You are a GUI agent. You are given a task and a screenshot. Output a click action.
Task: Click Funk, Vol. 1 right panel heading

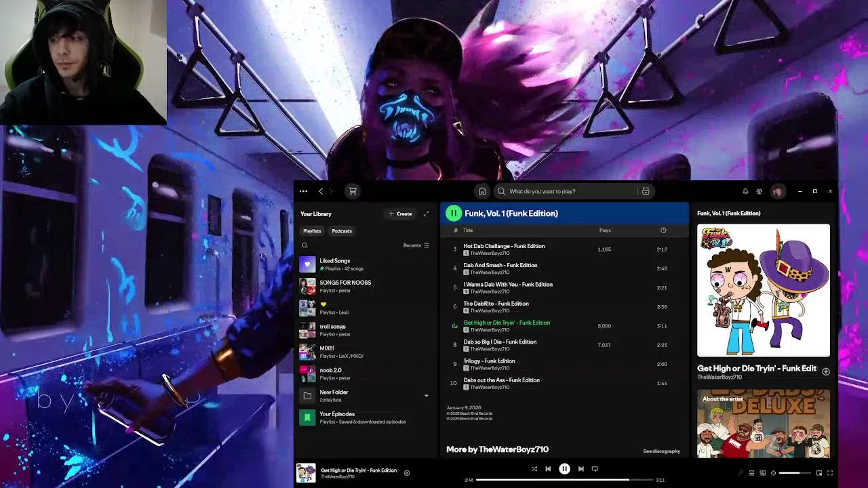(x=729, y=213)
